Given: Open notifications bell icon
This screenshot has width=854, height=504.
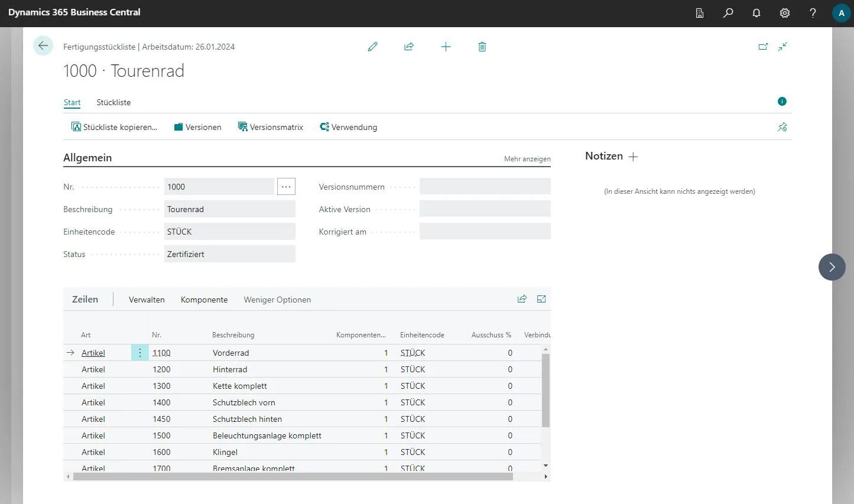Looking at the screenshot, I should (756, 13).
